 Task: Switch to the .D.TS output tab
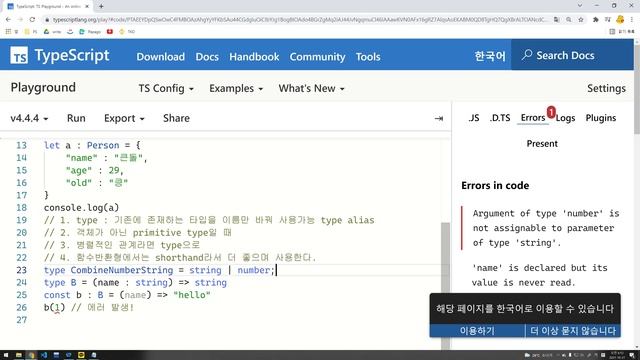click(x=500, y=118)
